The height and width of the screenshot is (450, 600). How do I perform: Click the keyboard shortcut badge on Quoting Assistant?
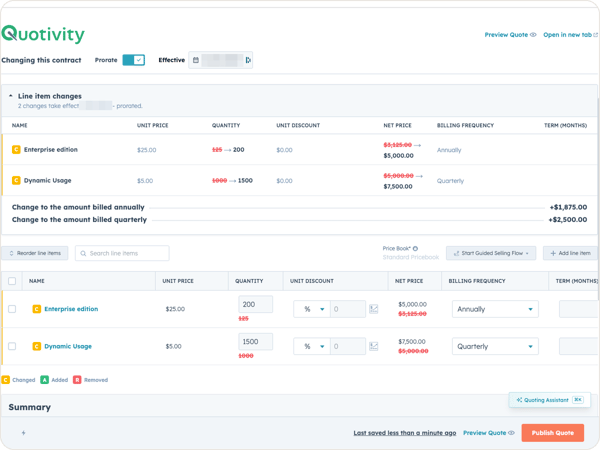point(577,399)
